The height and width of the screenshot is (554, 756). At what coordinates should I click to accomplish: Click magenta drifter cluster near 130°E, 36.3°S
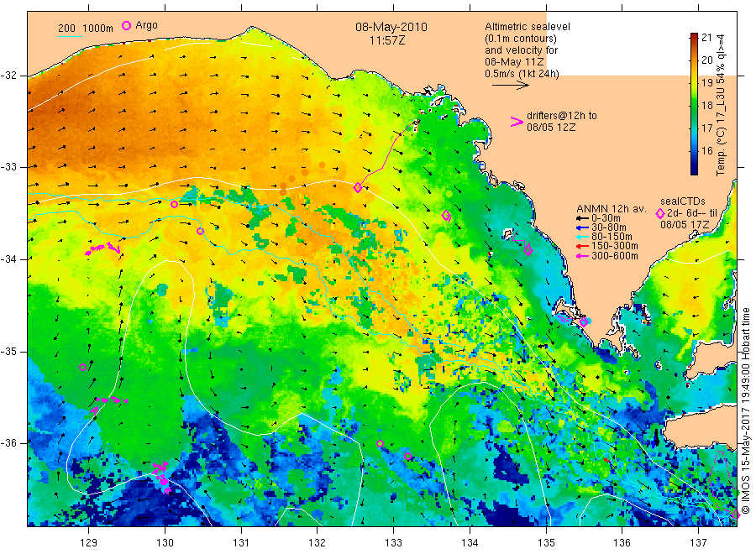click(161, 476)
